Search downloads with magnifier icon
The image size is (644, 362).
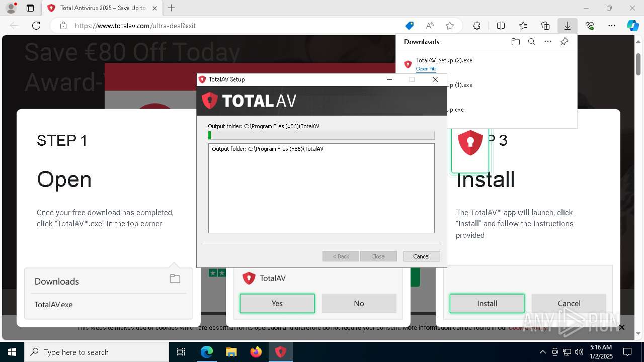click(532, 42)
